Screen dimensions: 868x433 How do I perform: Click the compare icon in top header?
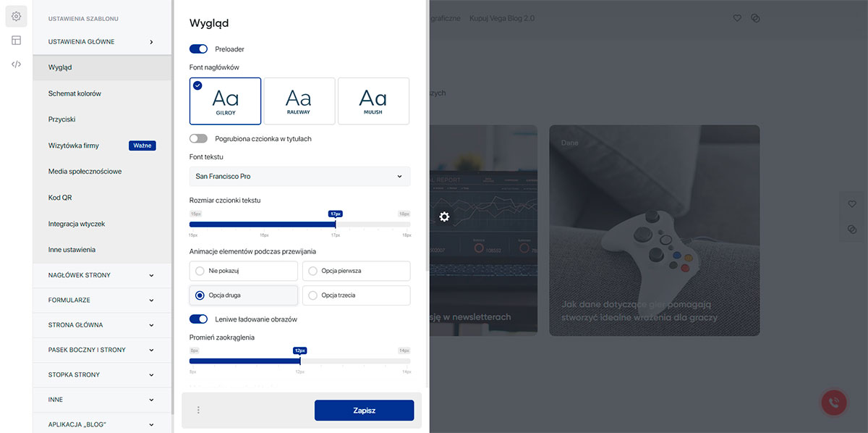(755, 18)
